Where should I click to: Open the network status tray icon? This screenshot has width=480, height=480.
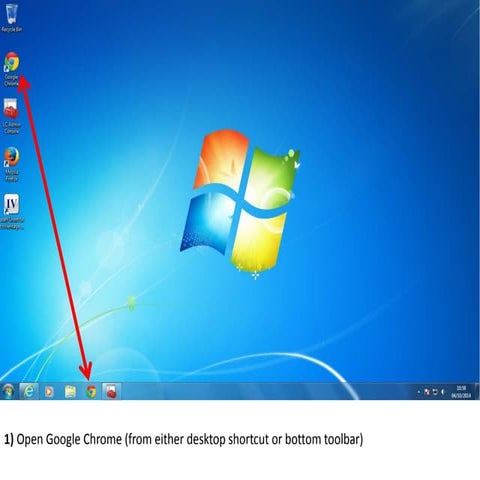coord(435,392)
